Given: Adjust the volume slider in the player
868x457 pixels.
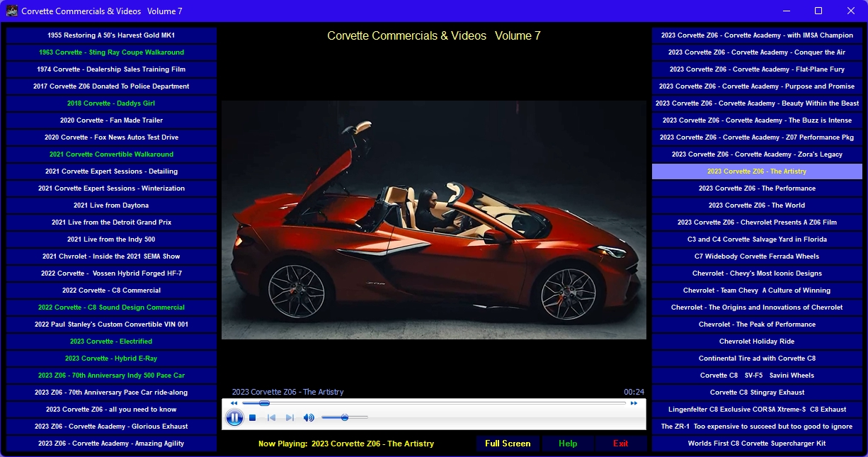Looking at the screenshot, I should point(345,418).
